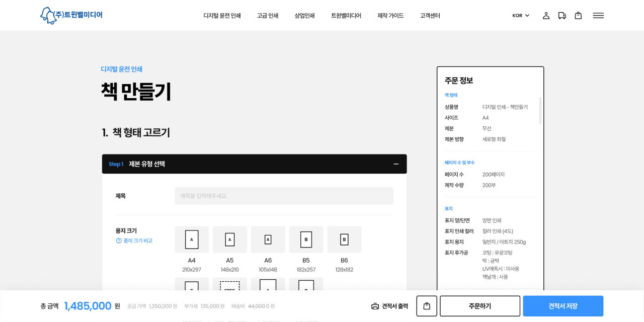Collapse the Step1 제본 유형 선택 section

[396, 164]
